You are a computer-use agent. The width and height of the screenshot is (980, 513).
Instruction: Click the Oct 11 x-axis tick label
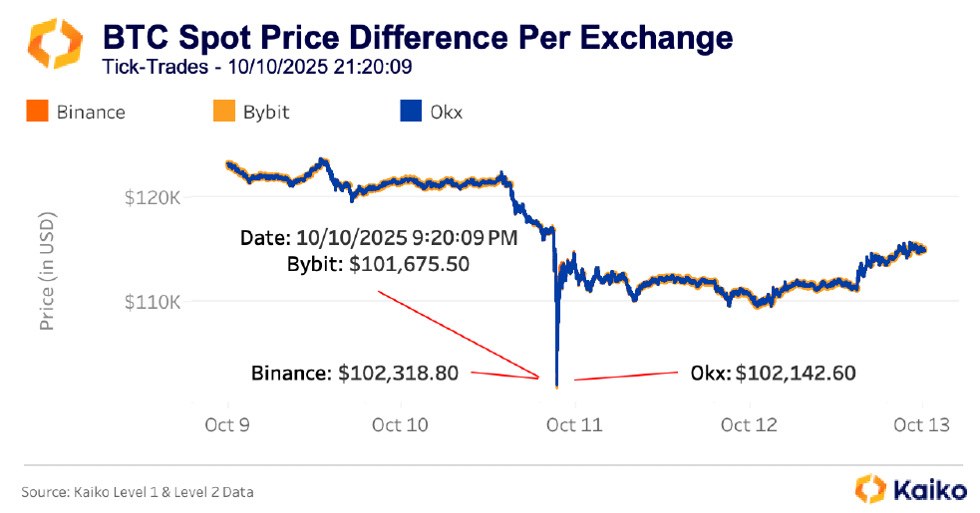(x=575, y=425)
